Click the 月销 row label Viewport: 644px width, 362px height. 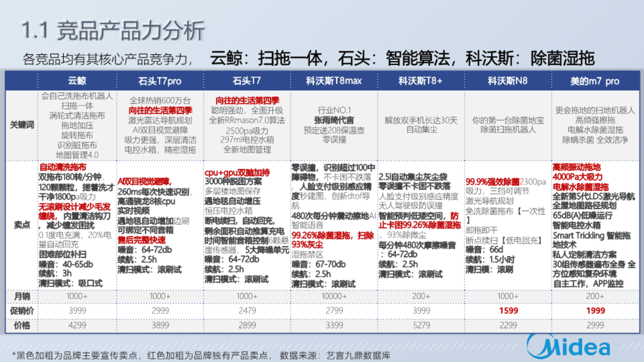22,296
